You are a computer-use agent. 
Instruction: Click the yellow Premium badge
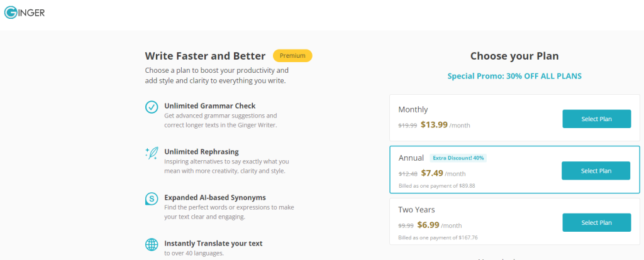pos(292,56)
